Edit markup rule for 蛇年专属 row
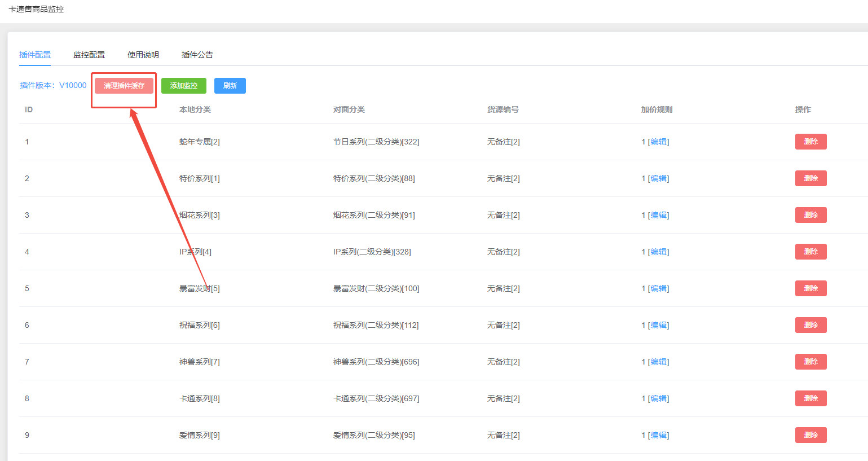This screenshot has height=461, width=868. [658, 142]
